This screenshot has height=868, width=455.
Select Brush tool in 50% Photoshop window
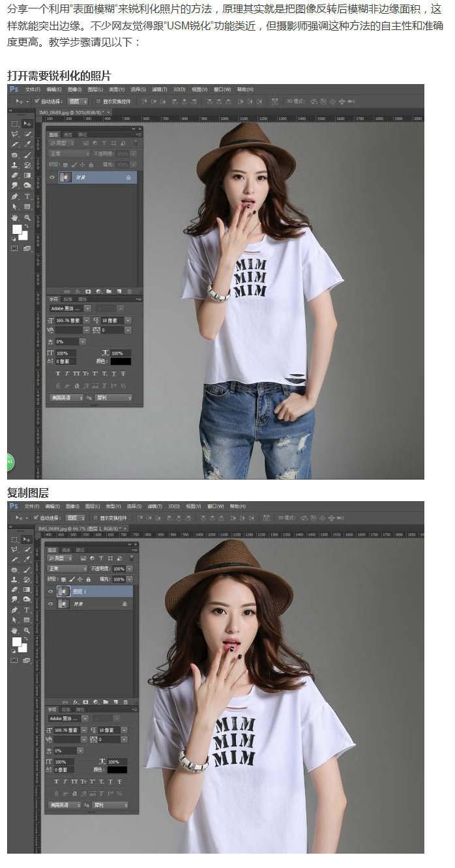pos(27,156)
